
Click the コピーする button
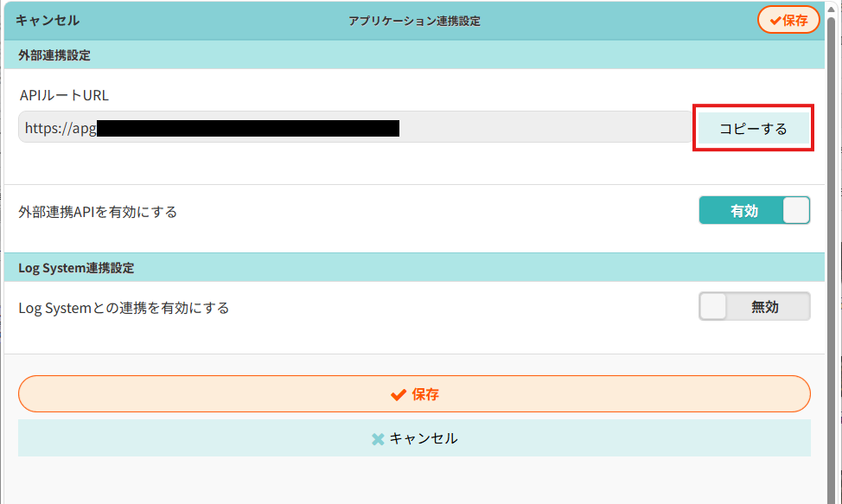tap(753, 128)
